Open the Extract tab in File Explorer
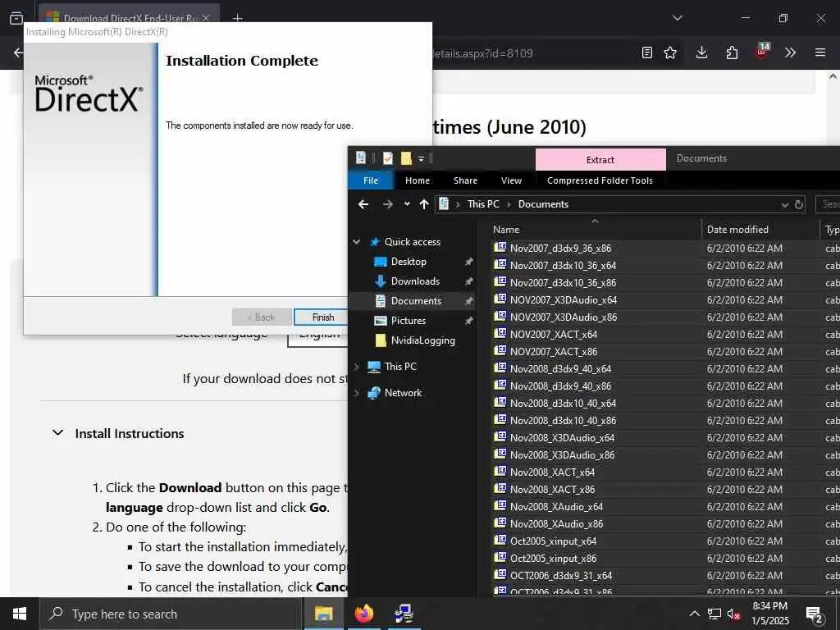 [600, 160]
